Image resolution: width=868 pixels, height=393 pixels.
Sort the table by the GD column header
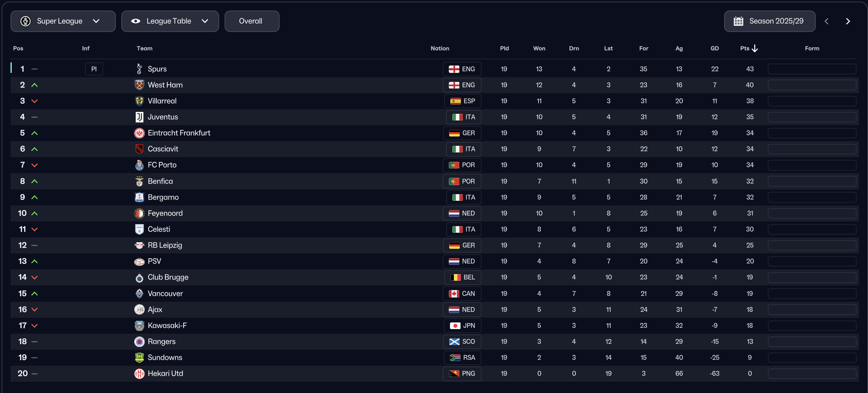[x=714, y=48]
